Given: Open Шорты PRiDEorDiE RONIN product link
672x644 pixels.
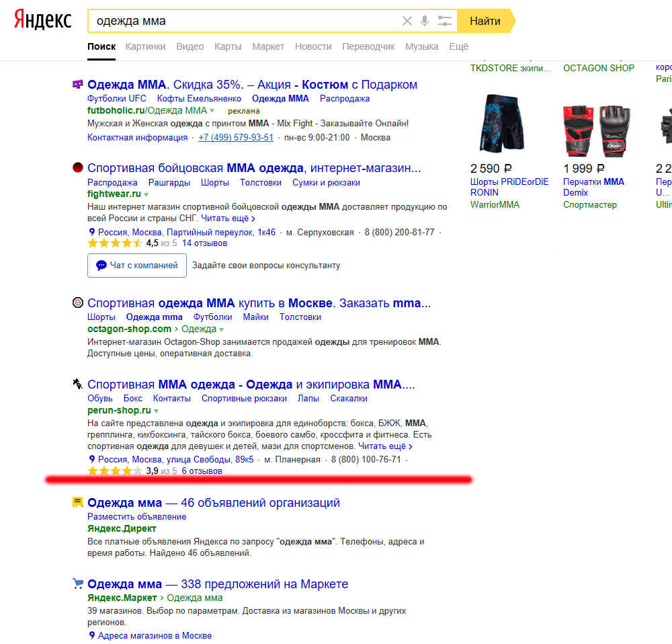Looking at the screenshot, I should [509, 187].
